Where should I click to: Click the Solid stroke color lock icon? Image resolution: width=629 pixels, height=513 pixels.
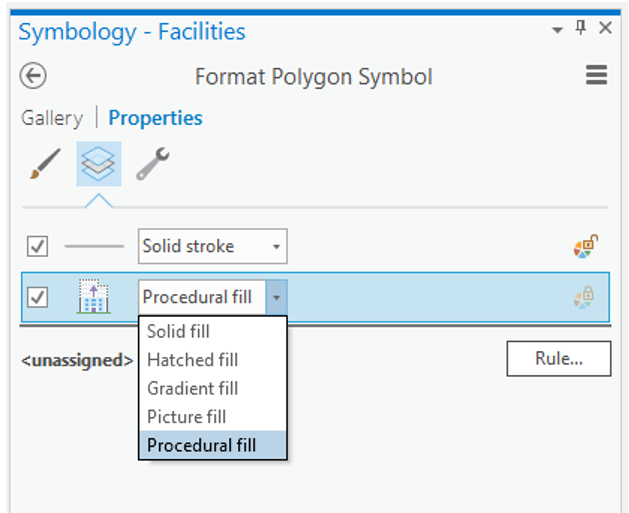click(x=586, y=246)
